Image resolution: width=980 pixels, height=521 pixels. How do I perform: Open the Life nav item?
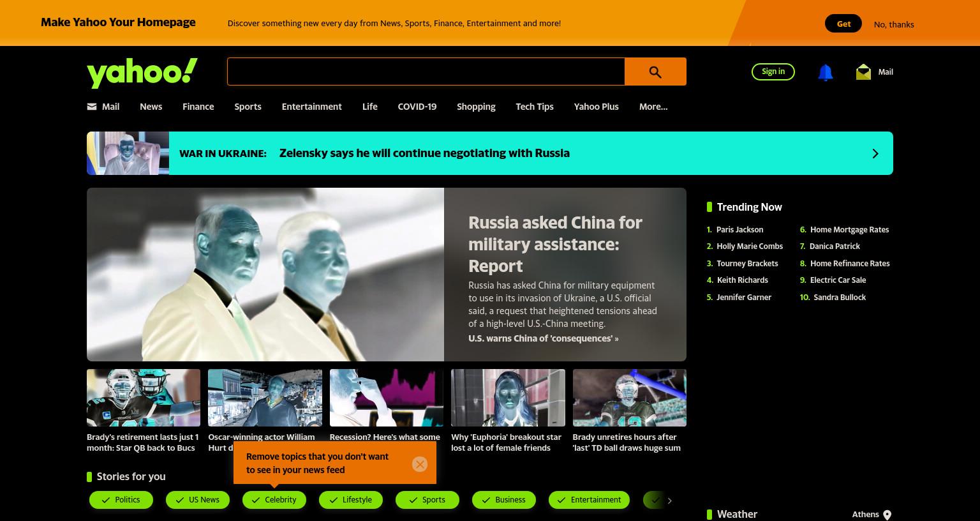pos(370,107)
